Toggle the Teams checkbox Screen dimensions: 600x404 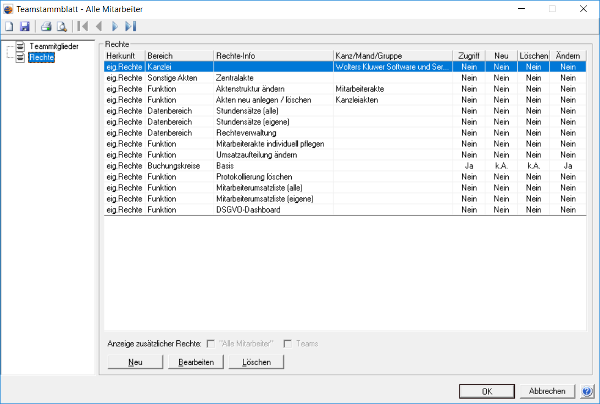click(287, 344)
